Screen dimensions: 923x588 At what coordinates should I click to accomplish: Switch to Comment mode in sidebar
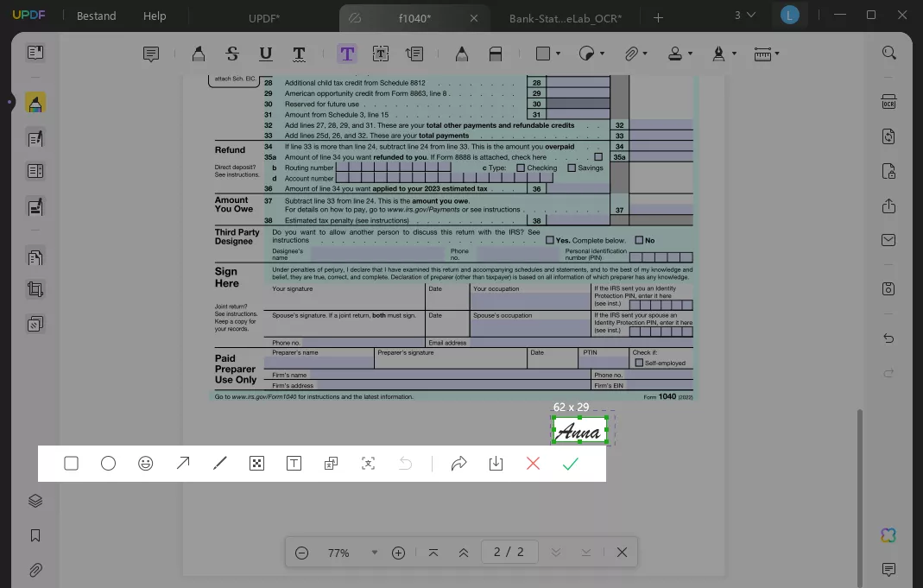tap(35, 103)
